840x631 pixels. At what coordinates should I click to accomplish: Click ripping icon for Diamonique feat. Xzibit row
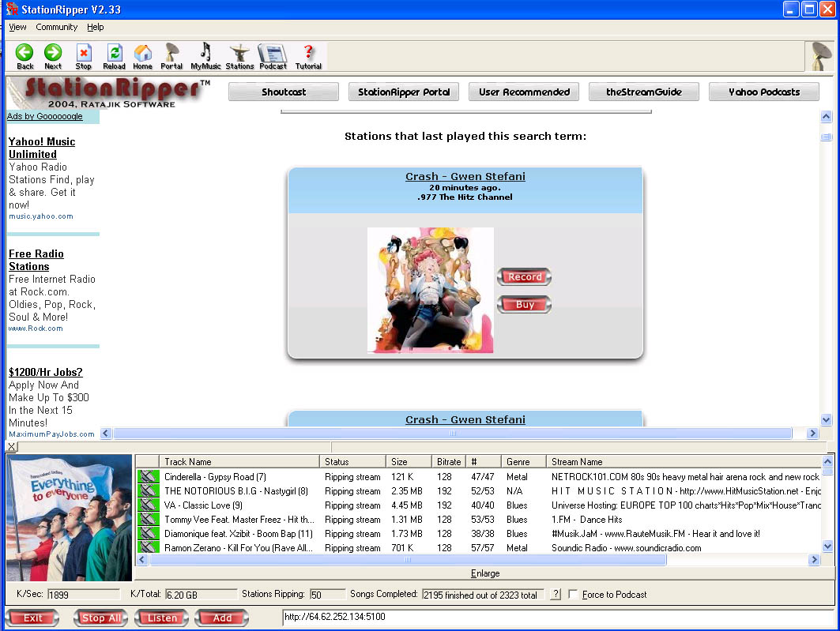pyautogui.click(x=149, y=534)
